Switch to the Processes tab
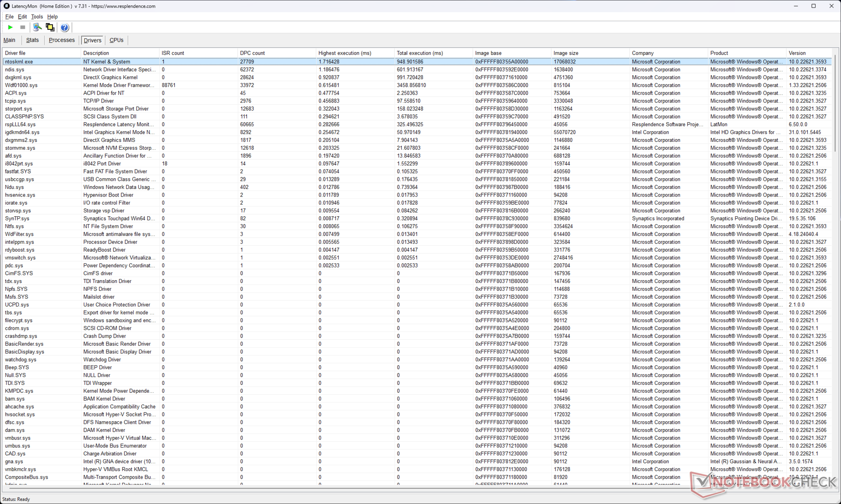The height and width of the screenshot is (504, 841). (61, 40)
